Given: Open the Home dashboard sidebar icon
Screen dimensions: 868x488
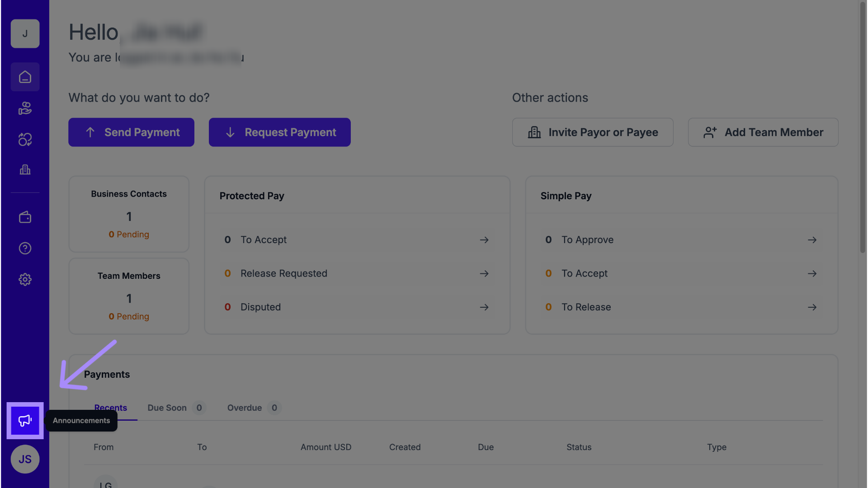Looking at the screenshot, I should point(25,77).
